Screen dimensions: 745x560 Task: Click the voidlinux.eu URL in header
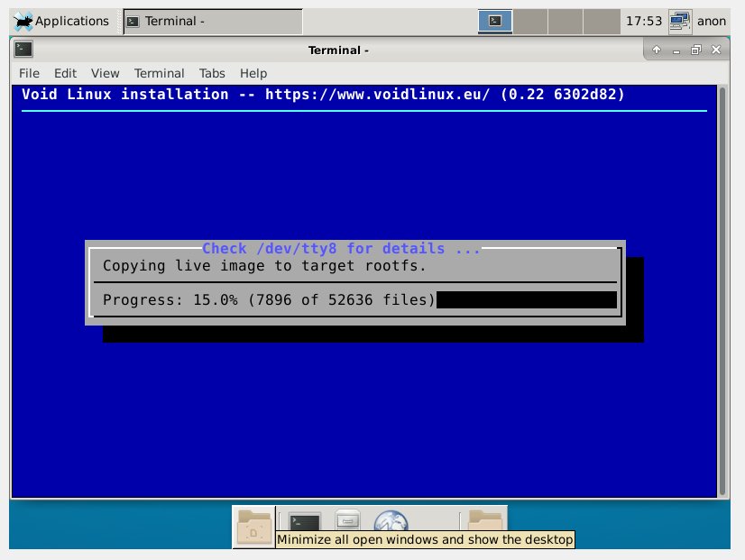pos(377,94)
